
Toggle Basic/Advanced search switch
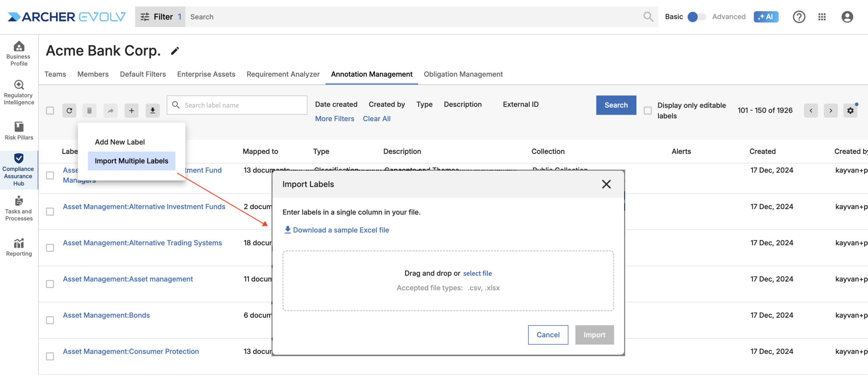point(697,17)
